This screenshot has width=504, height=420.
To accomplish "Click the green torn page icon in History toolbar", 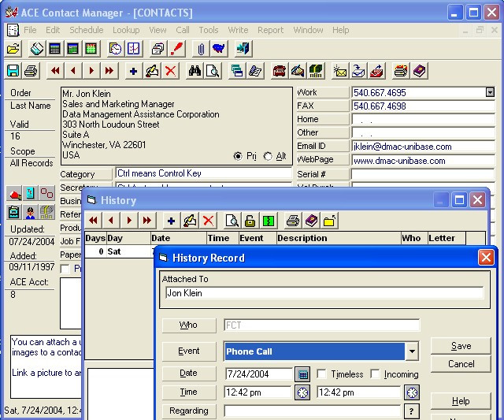I will click(269, 221).
